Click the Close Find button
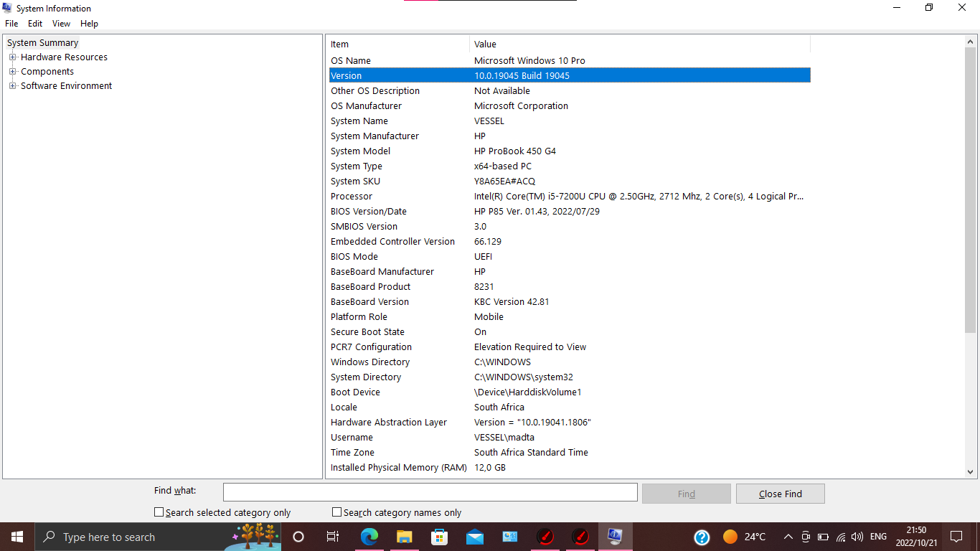This screenshot has height=551, width=980. click(781, 494)
